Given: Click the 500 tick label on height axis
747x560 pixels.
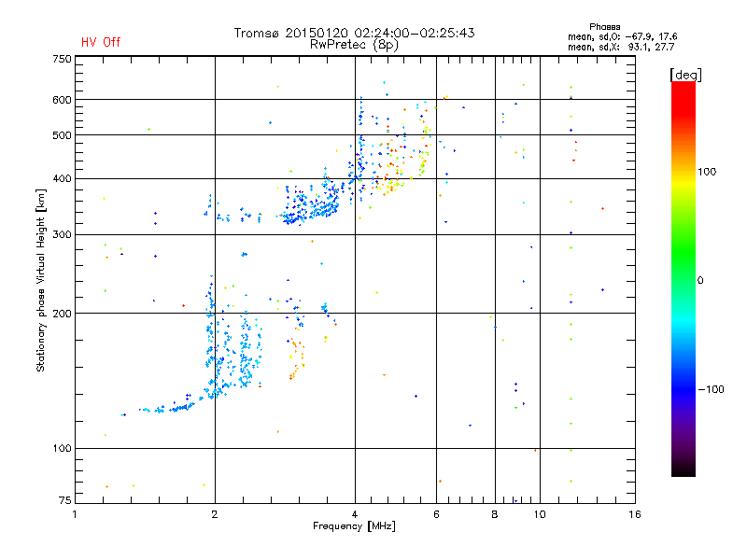Looking at the screenshot, I should point(62,135).
